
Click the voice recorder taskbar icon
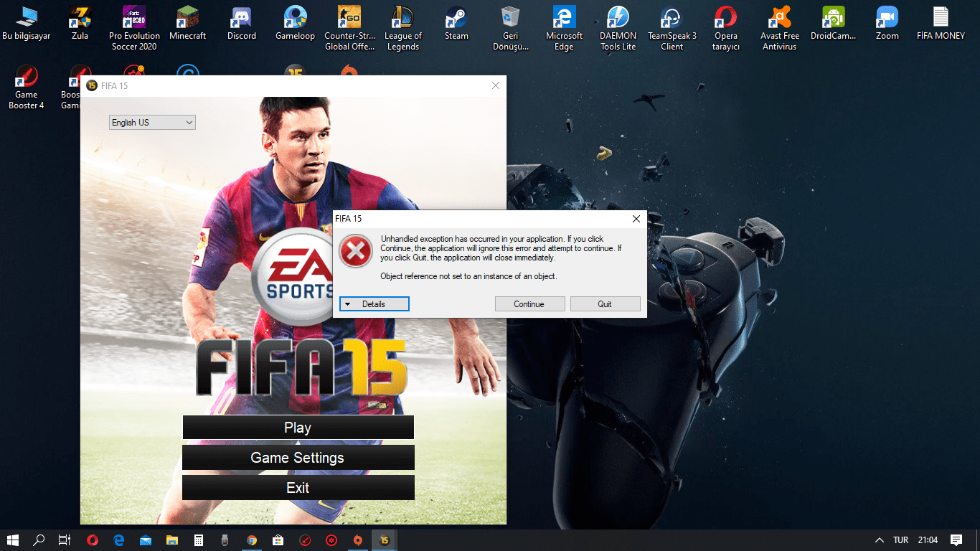click(225, 540)
